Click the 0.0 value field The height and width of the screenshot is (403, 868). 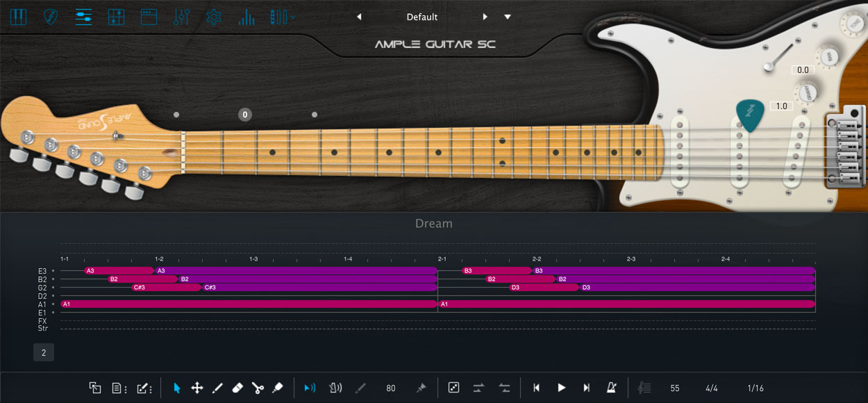(803, 69)
